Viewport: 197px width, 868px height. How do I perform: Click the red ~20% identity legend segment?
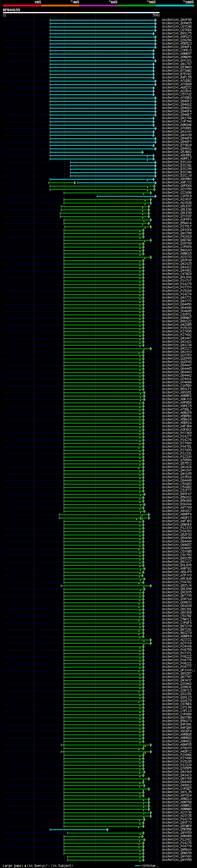(x=22, y=6)
